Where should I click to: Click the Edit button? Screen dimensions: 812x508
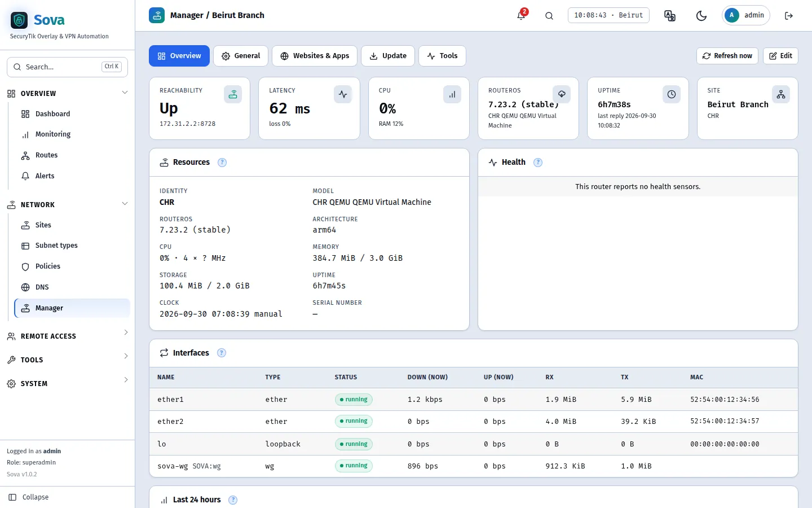click(x=780, y=56)
